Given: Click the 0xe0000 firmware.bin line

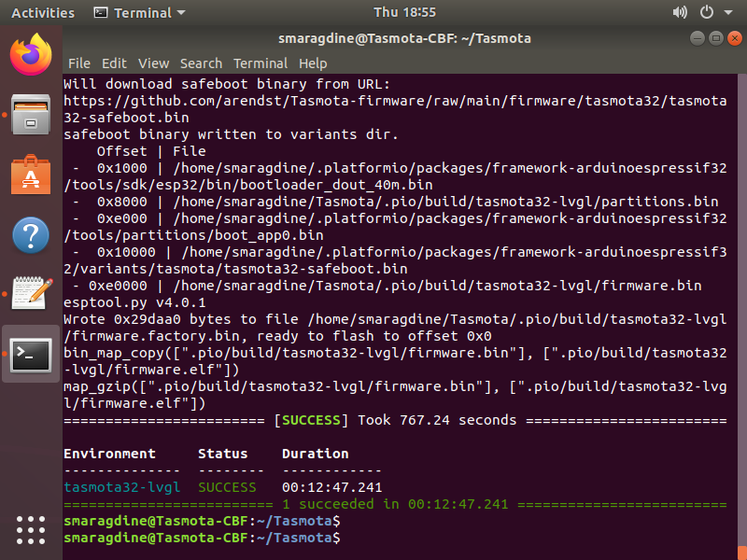Looking at the screenshot, I should click(387, 286).
